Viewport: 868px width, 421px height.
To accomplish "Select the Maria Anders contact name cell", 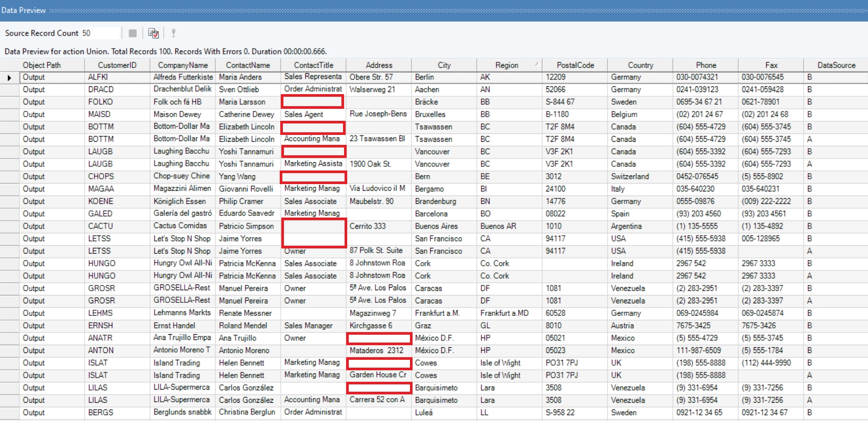I will click(248, 77).
